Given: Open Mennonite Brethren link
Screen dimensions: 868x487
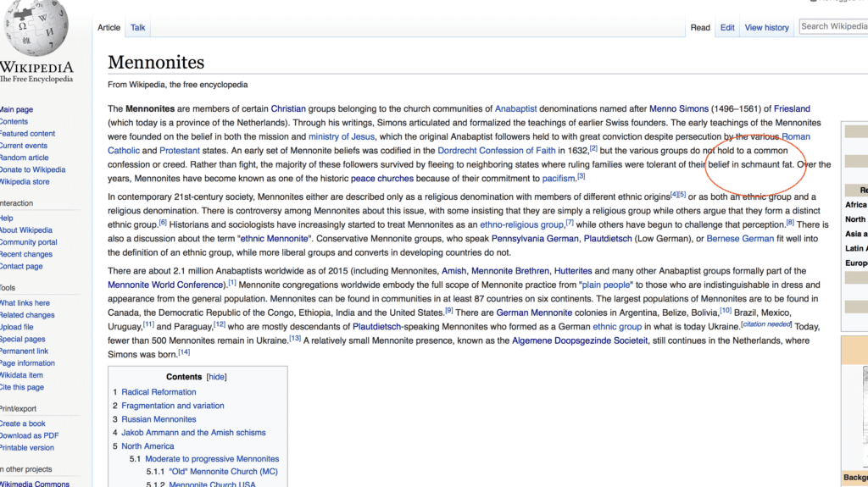Looking at the screenshot, I should (x=509, y=271).
